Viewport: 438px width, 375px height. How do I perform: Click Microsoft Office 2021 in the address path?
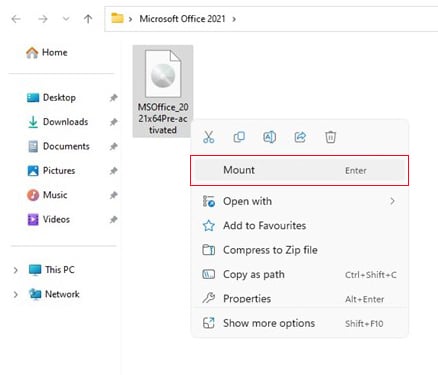coord(182,19)
